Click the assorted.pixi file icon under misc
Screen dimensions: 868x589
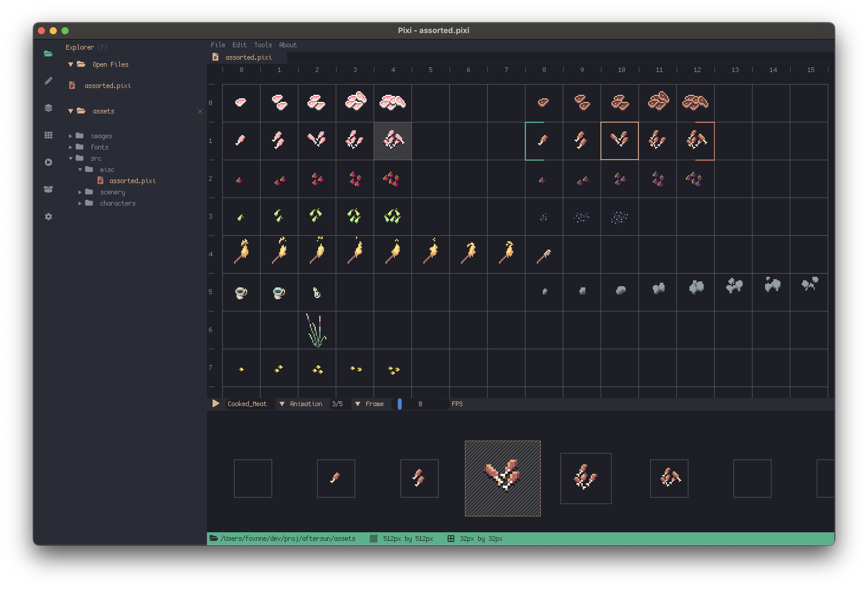101,180
